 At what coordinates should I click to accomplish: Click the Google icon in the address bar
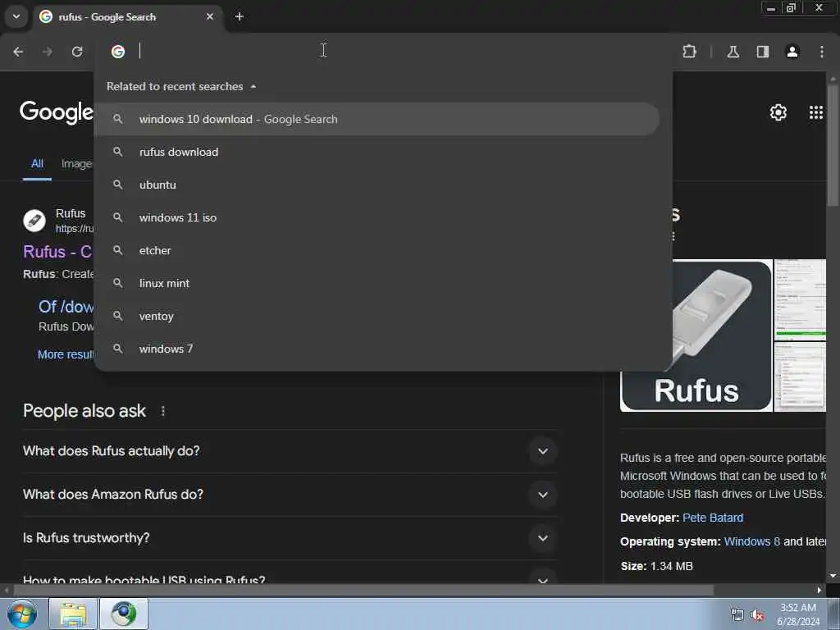coord(118,52)
